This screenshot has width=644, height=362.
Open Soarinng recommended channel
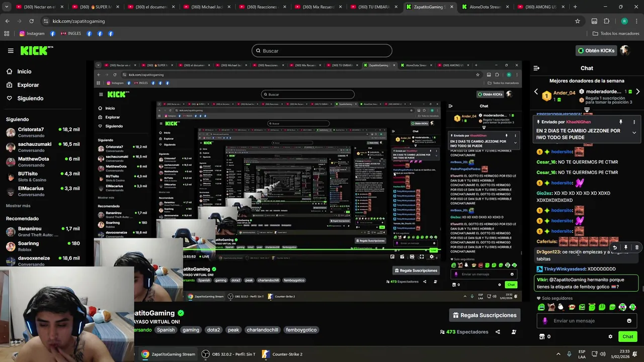pyautogui.click(x=43, y=246)
